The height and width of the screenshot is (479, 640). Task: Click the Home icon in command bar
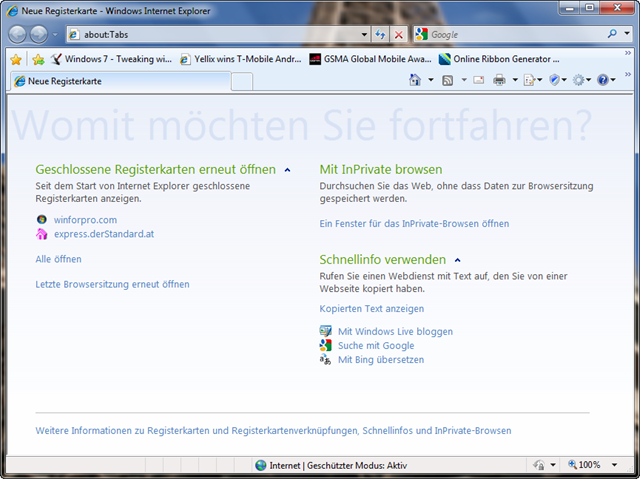pyautogui.click(x=415, y=80)
